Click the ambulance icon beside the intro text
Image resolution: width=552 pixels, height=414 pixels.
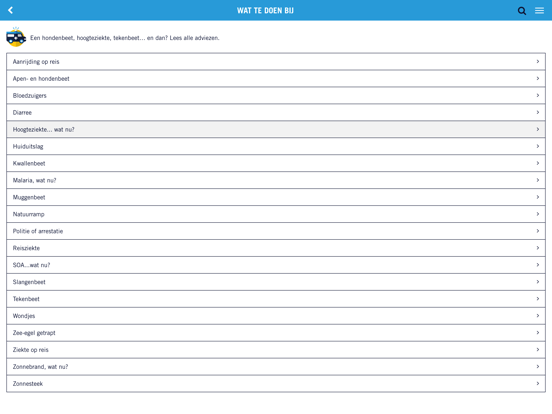(x=16, y=37)
